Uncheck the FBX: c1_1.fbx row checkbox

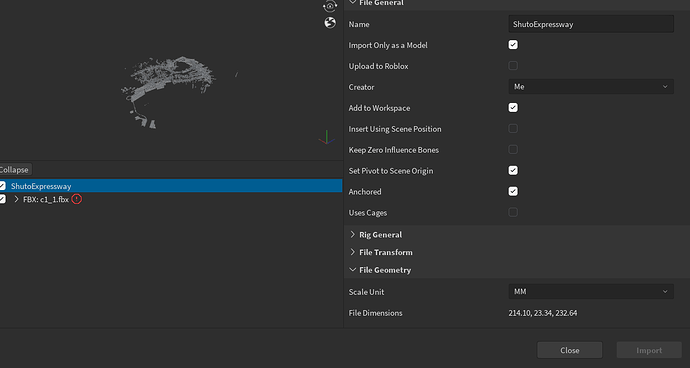coord(2,199)
